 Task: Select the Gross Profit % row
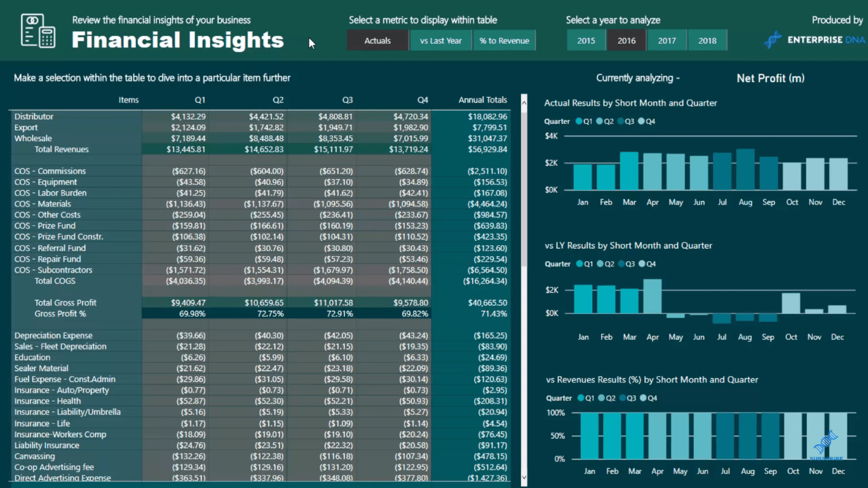261,314
